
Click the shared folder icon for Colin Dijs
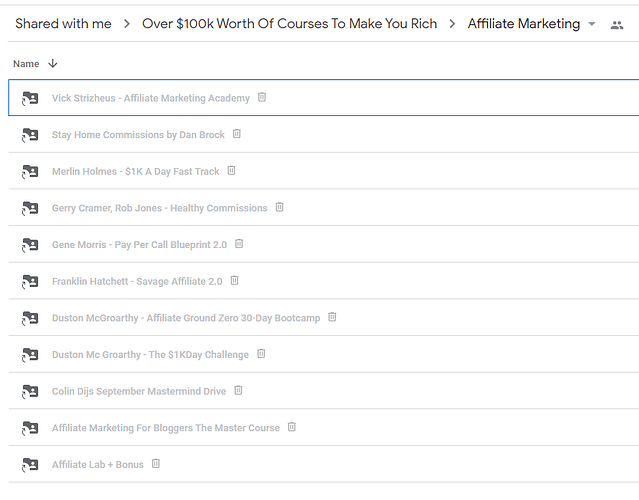click(30, 391)
